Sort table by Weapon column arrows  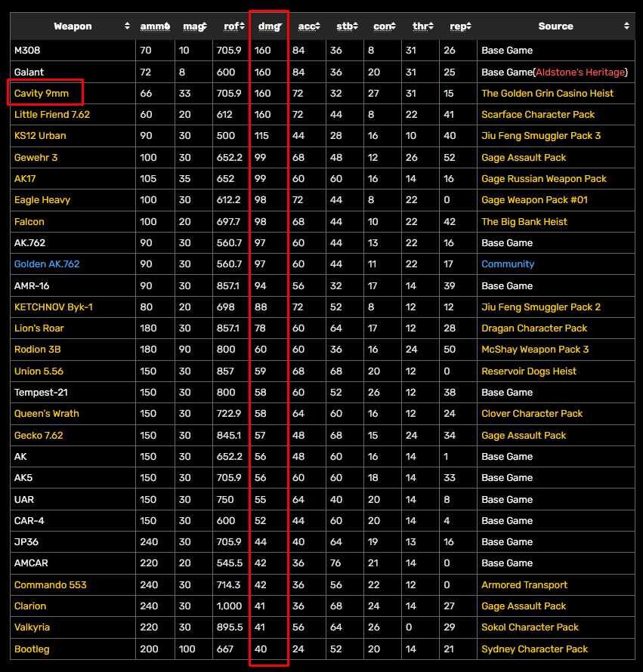tap(127, 26)
